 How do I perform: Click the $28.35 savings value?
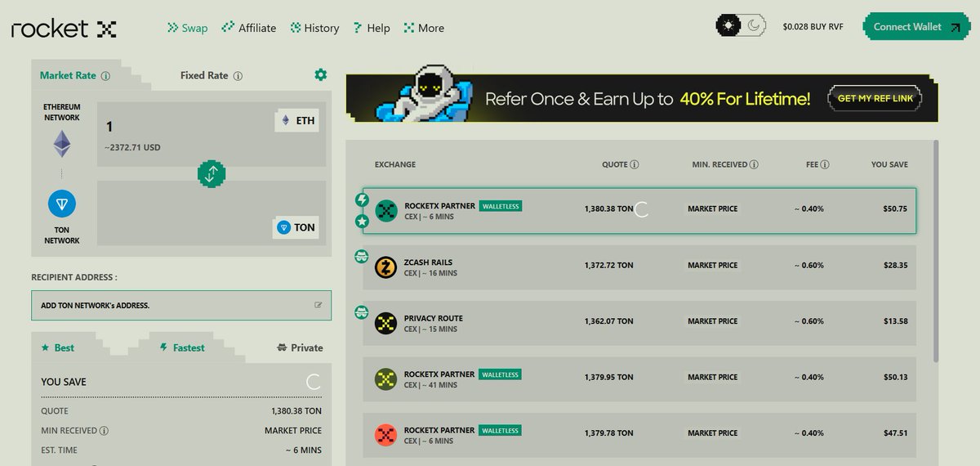895,266
